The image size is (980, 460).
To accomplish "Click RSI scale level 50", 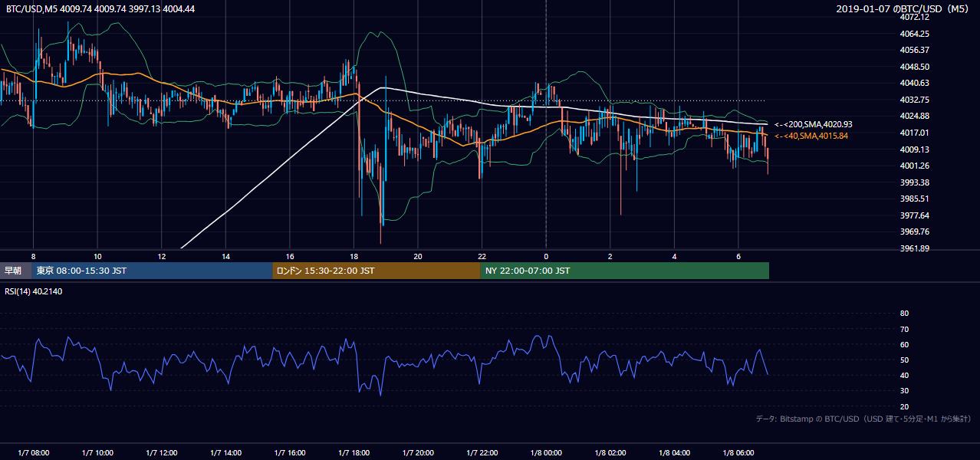I will 904,360.
